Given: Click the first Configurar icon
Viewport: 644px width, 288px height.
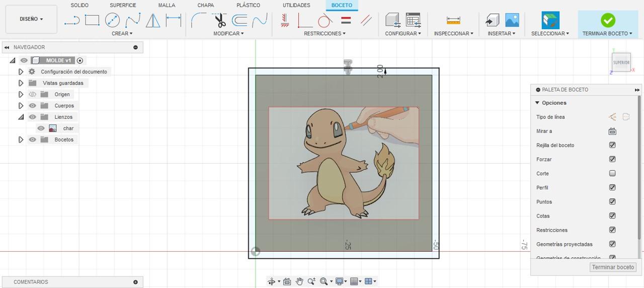Looking at the screenshot, I should [x=392, y=20].
